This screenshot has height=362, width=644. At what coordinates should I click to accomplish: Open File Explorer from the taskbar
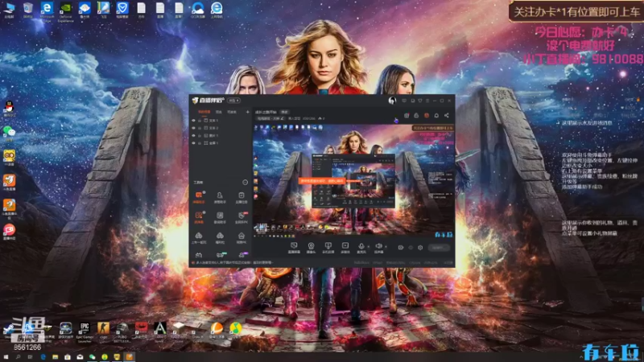coord(55,357)
